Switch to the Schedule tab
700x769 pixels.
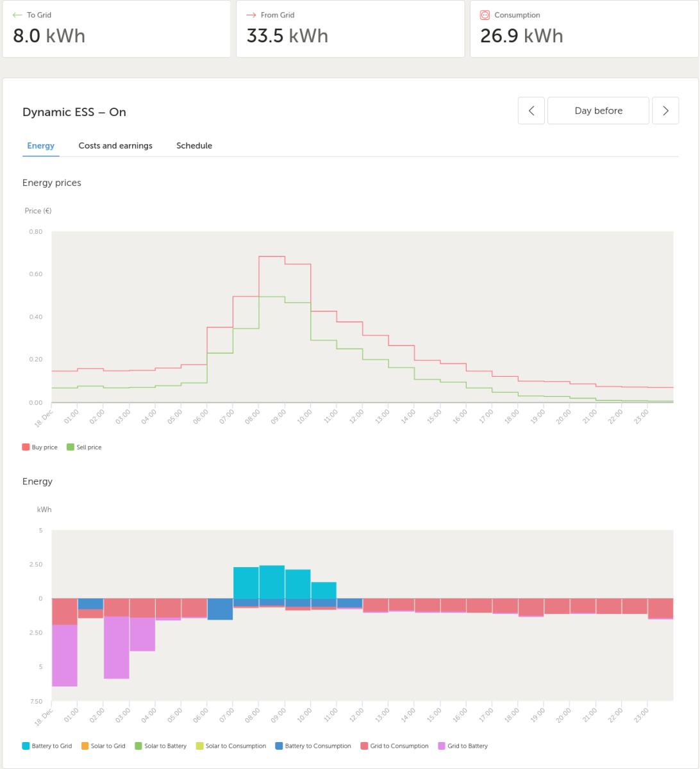tap(194, 145)
